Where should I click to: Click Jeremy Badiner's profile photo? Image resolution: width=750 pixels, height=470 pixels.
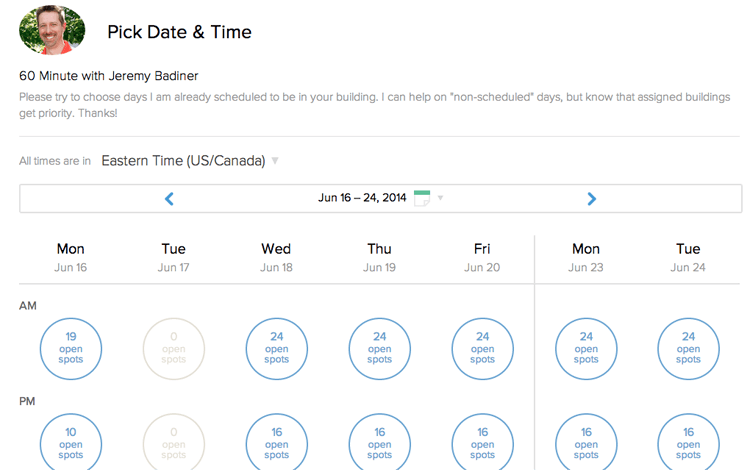[x=52, y=30]
